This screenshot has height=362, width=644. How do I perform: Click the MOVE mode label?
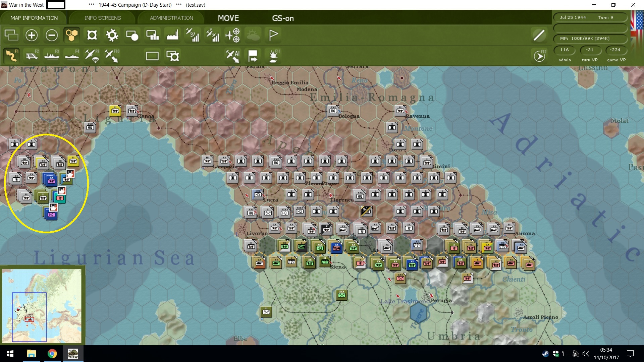click(x=228, y=18)
